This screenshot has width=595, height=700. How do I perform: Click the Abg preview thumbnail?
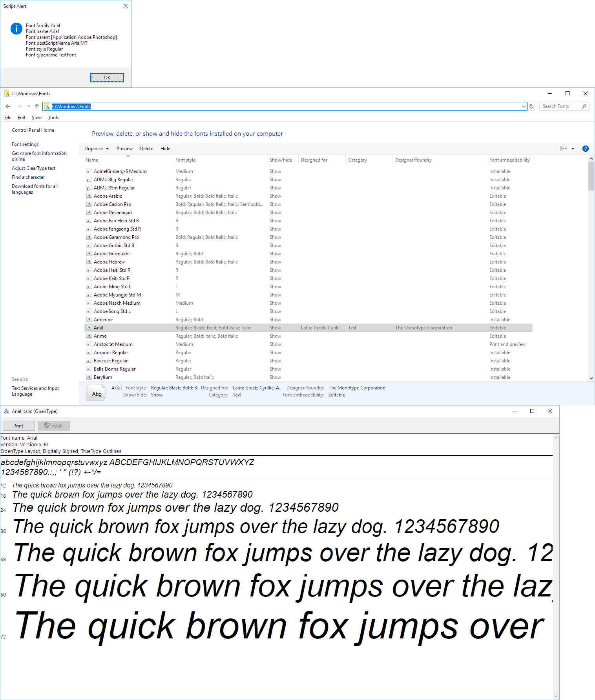(96, 392)
